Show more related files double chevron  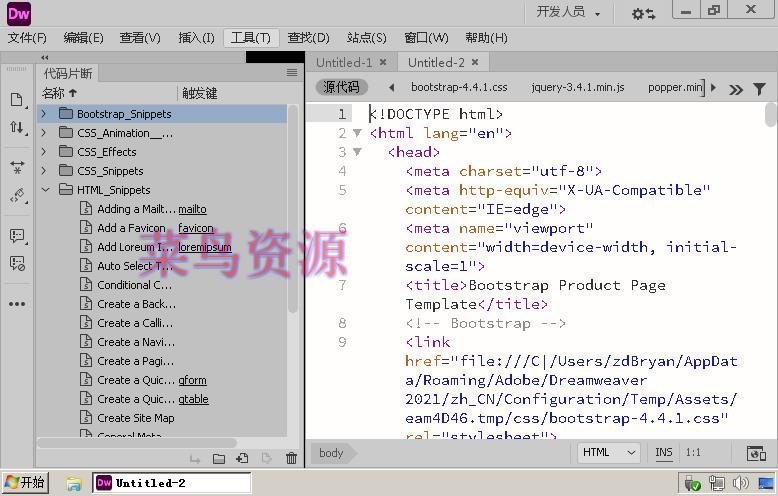pos(736,89)
